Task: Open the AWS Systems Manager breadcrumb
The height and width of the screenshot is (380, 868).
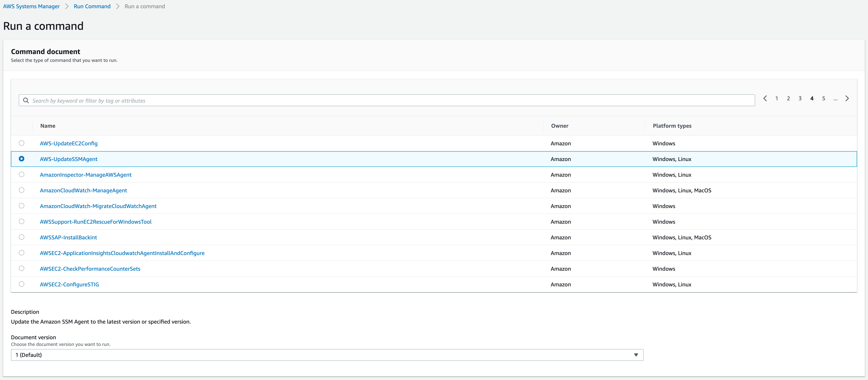Action: pyautogui.click(x=31, y=6)
